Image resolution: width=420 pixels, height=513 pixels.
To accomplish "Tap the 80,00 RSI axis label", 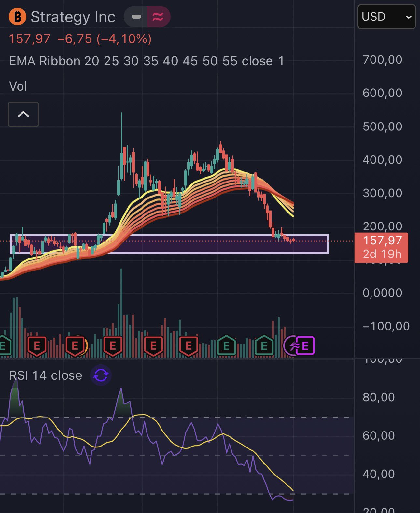I will (379, 397).
